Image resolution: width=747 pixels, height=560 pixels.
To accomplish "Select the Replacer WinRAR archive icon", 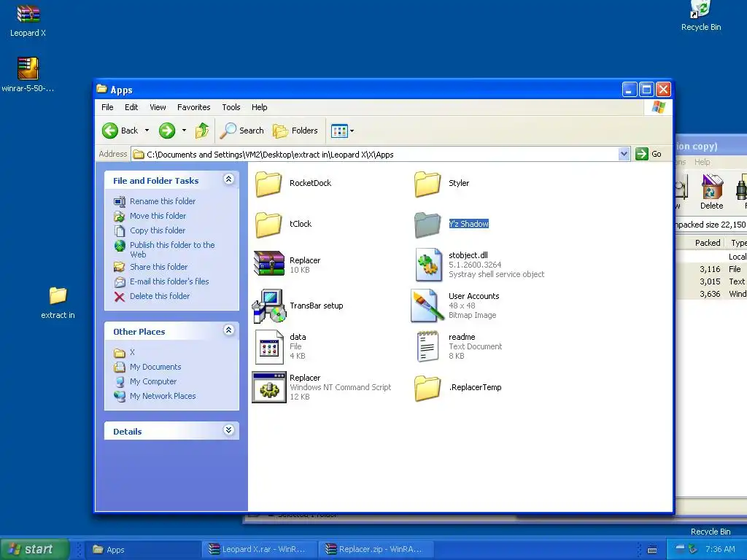I will [x=268, y=263].
